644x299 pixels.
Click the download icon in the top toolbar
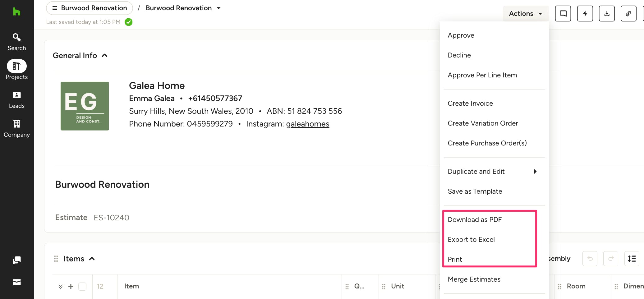pyautogui.click(x=607, y=14)
